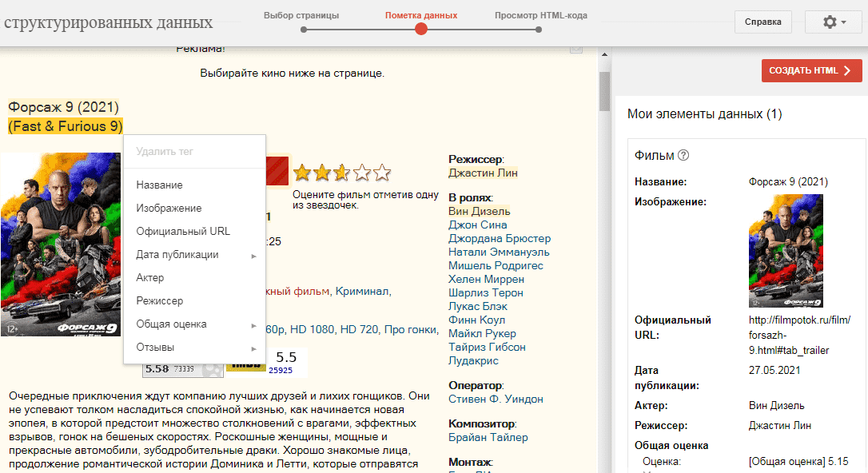The width and height of the screenshot is (868, 473).
Task: Click the second rating star
Action: click(x=322, y=173)
